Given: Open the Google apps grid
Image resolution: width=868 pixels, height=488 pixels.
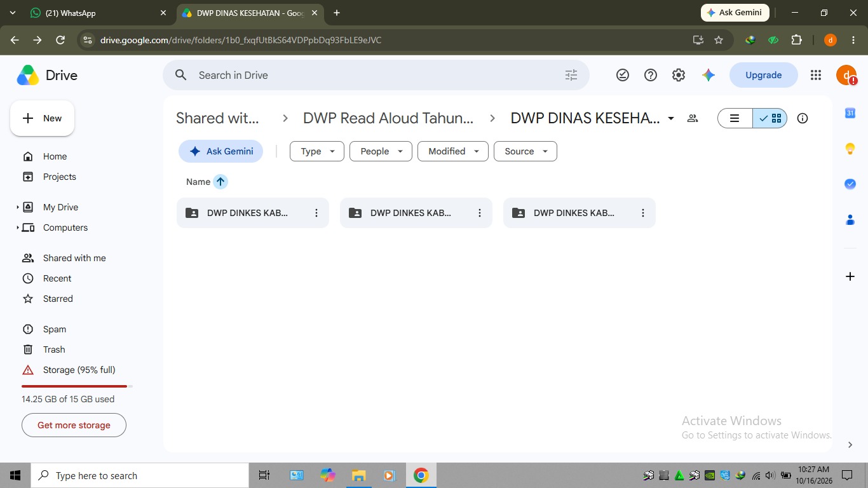Looking at the screenshot, I should pyautogui.click(x=816, y=75).
